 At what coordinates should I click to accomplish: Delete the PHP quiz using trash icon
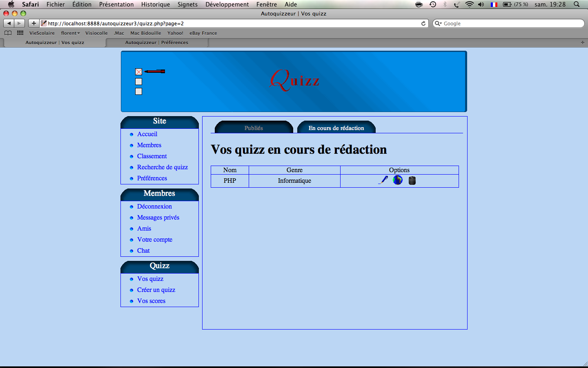pyautogui.click(x=412, y=180)
